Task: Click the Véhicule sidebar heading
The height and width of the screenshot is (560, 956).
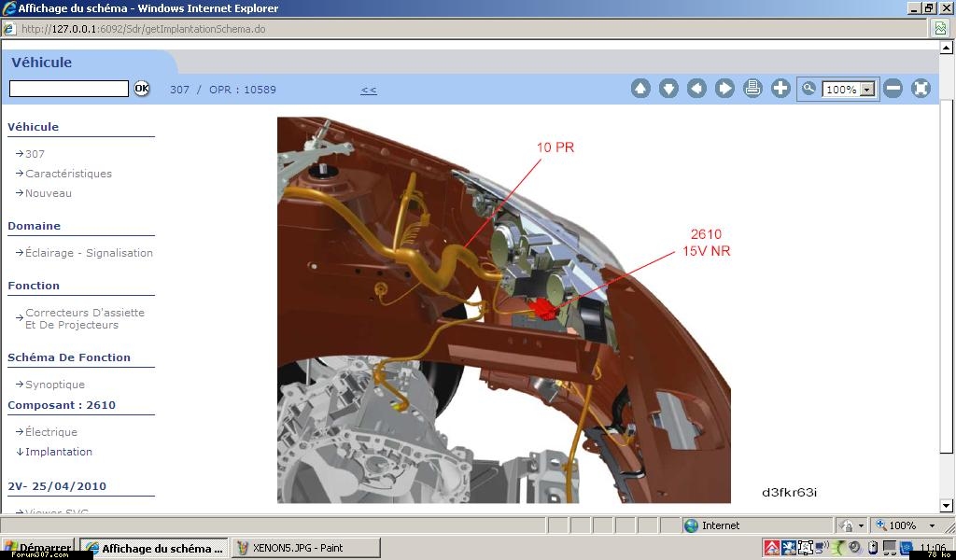Action: [x=33, y=127]
